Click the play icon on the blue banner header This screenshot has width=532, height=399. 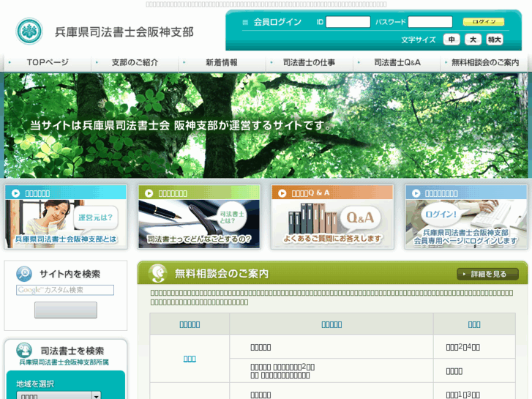[x=15, y=193]
